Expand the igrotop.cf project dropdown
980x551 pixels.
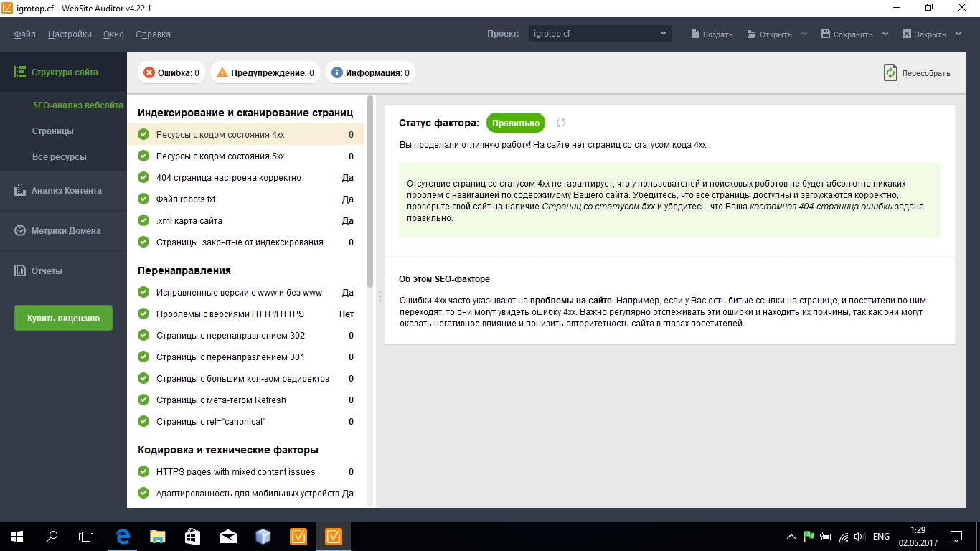[664, 34]
